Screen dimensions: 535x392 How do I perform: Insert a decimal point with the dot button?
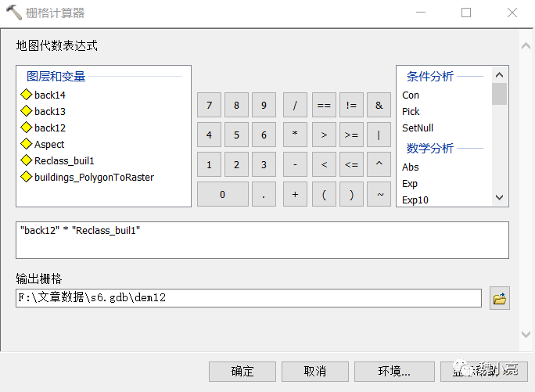[264, 194]
